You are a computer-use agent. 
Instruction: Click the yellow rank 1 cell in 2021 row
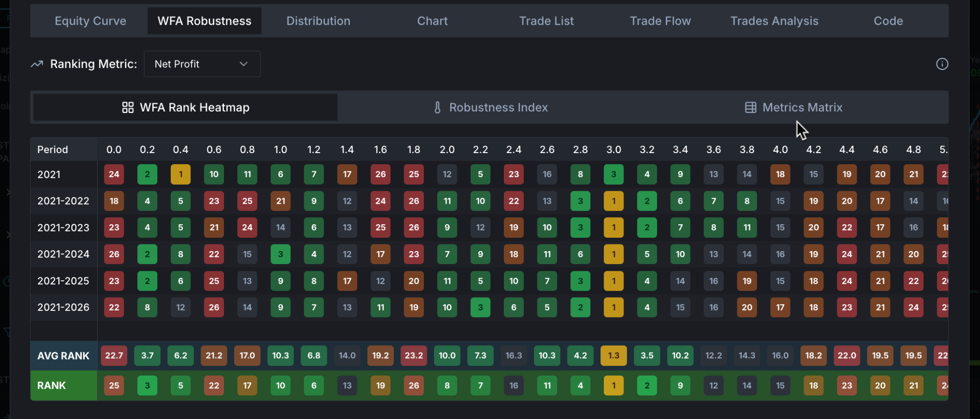(181, 175)
